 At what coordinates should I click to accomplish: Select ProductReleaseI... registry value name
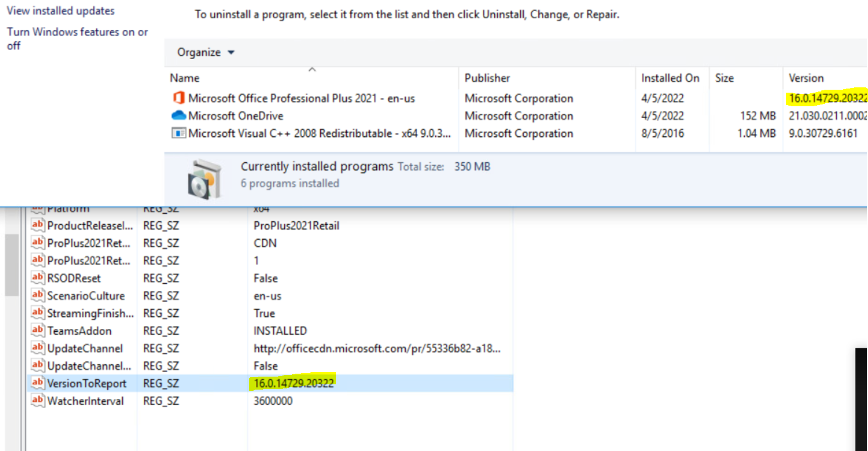coord(90,225)
